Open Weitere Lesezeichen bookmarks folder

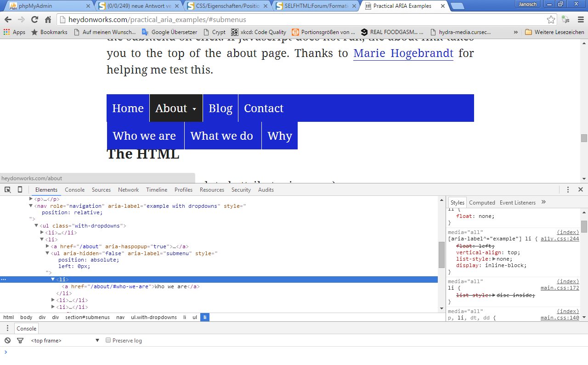(554, 32)
